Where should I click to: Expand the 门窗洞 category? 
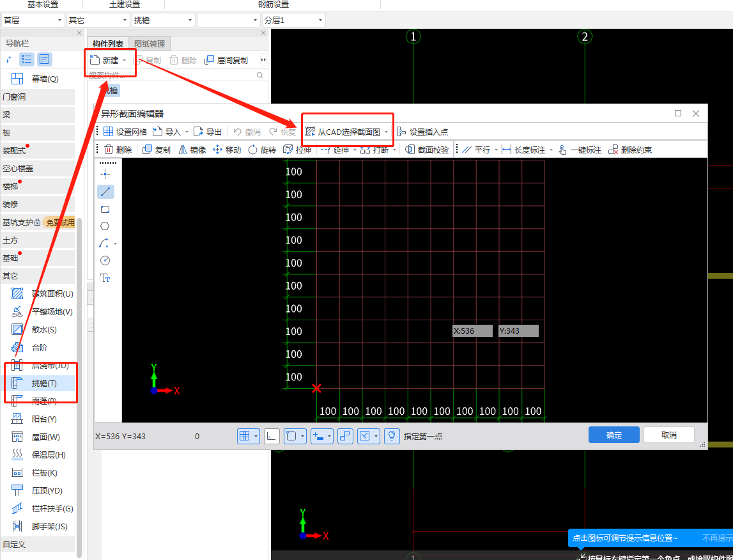click(x=38, y=97)
